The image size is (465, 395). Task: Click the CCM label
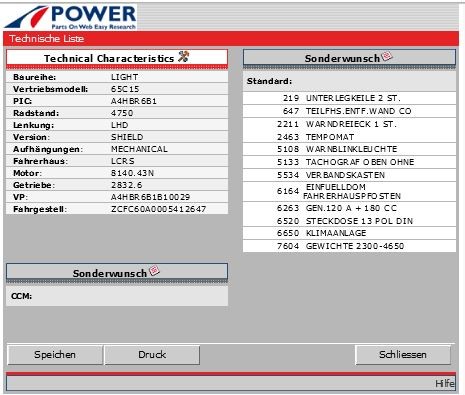[x=22, y=296]
